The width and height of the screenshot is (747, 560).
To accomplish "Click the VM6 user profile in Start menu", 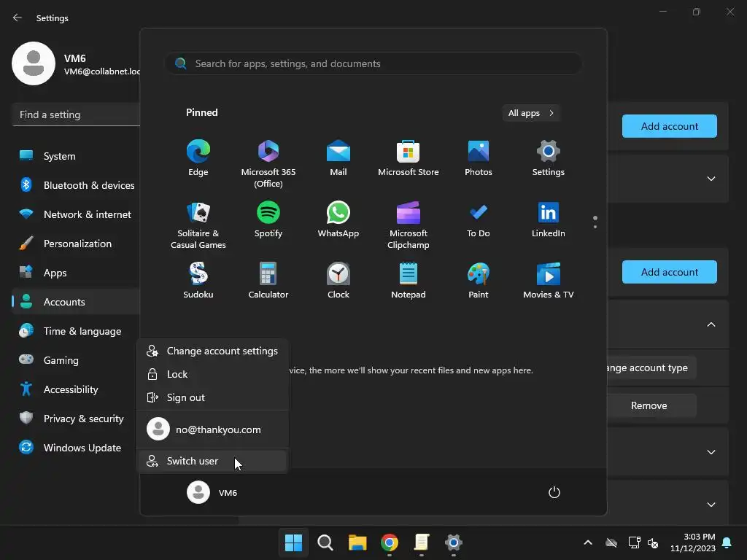I will [212, 492].
